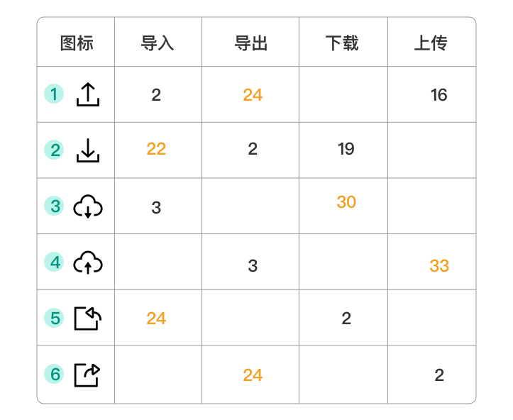Click the green number 1 badge
This screenshot has width=513, height=420.
(54, 94)
